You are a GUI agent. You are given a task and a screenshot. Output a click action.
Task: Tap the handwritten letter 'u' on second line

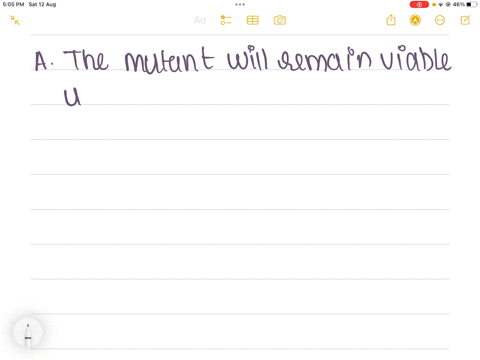coord(72,97)
